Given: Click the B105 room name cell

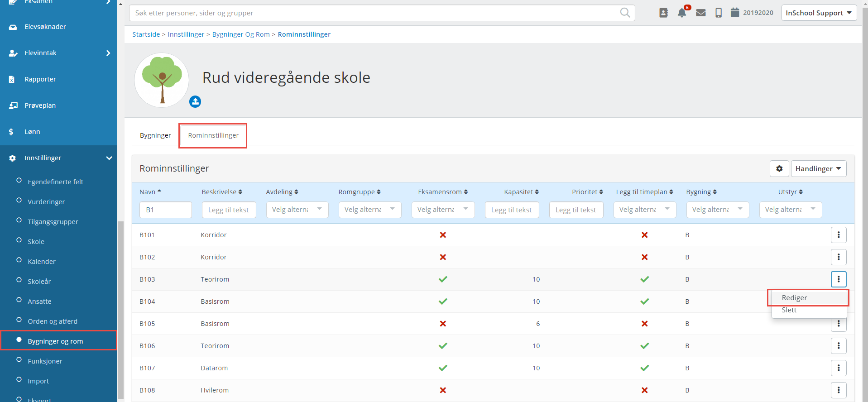Looking at the screenshot, I should click(x=147, y=324).
